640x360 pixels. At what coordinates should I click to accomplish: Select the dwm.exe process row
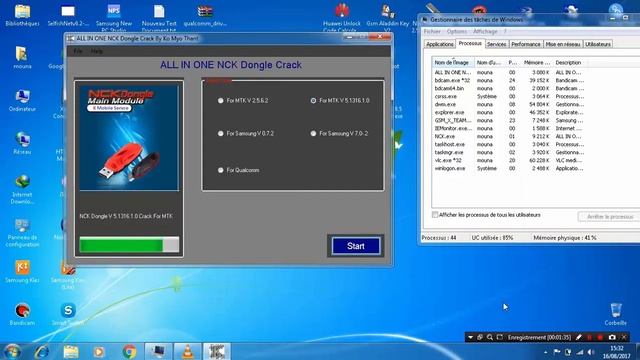pyautogui.click(x=509, y=104)
